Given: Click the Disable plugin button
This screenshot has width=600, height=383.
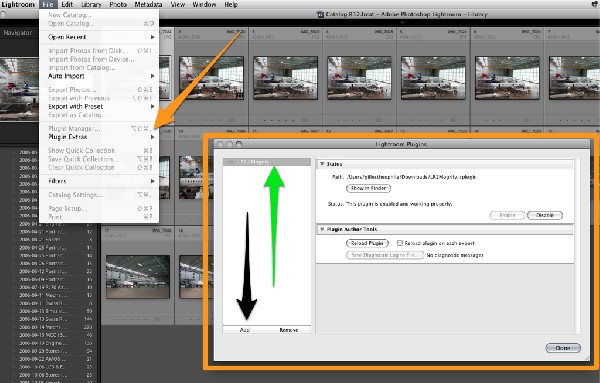Looking at the screenshot, I should click(x=545, y=215).
